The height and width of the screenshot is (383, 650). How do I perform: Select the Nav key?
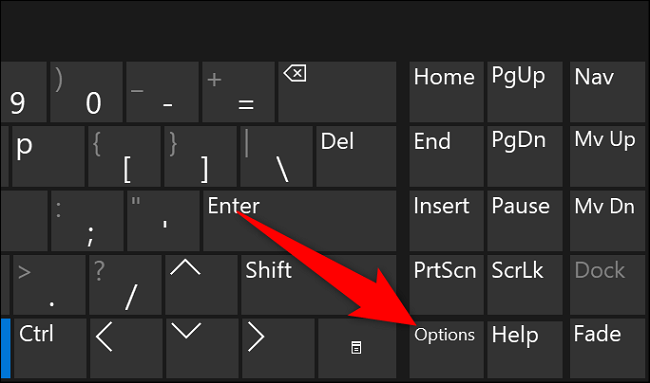pos(607,92)
